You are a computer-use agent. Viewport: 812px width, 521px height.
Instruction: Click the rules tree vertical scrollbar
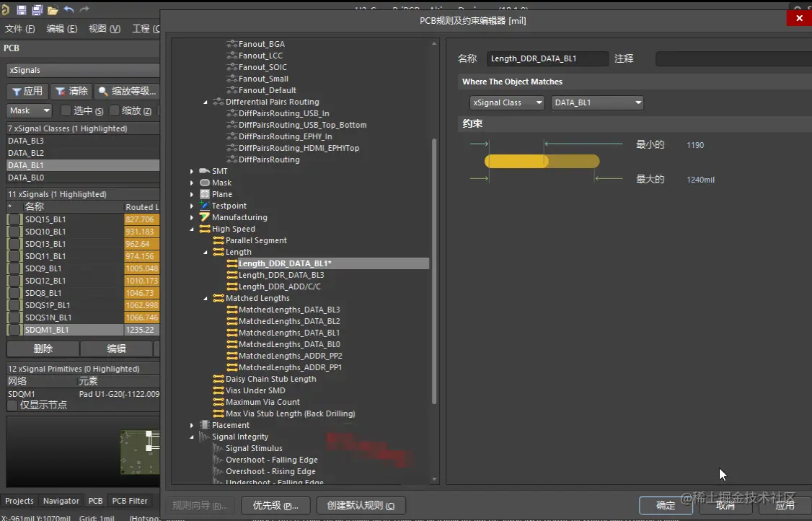[x=434, y=271]
